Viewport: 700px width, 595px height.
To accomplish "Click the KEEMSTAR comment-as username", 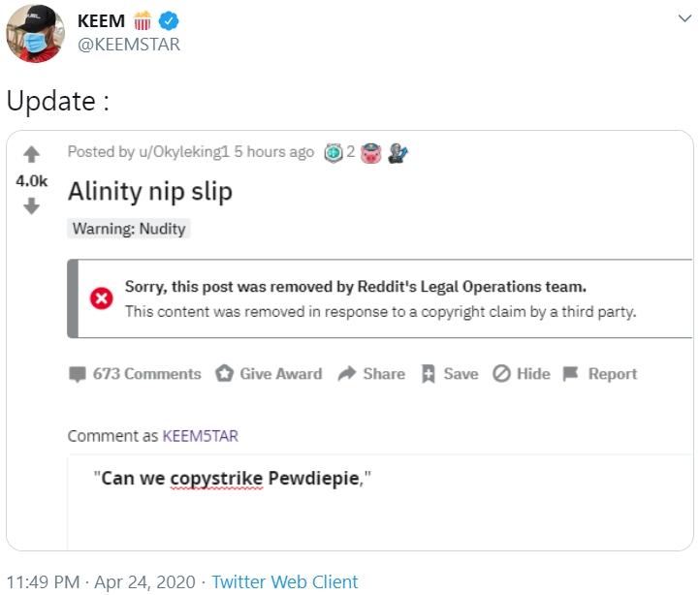I will (x=200, y=436).
